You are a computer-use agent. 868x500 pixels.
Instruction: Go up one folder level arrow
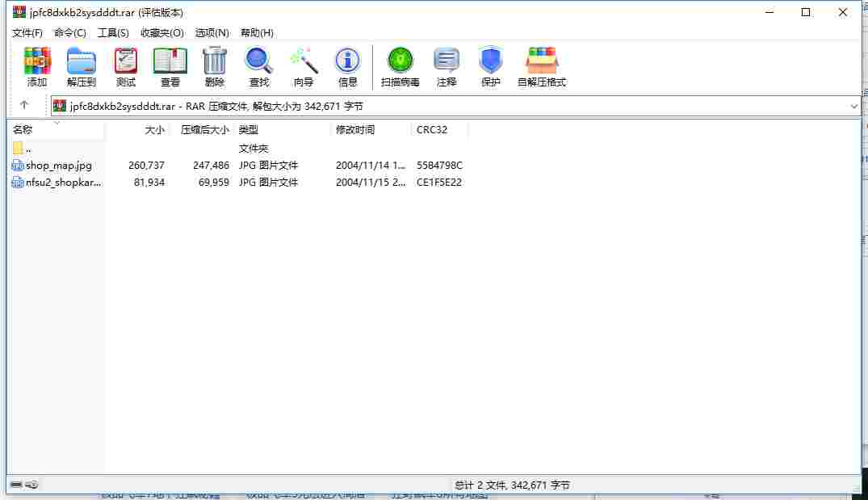(23, 105)
